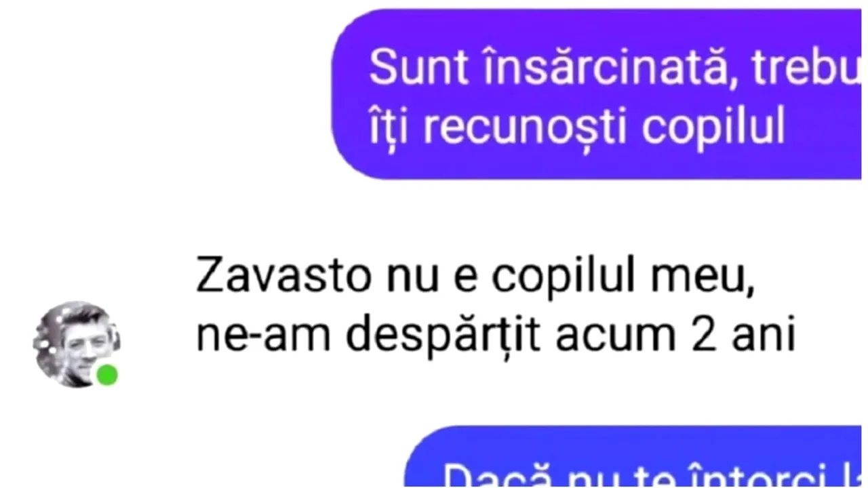The width and height of the screenshot is (868, 488).
Task: Open the sender's profile avatar photo
Action: (x=77, y=344)
